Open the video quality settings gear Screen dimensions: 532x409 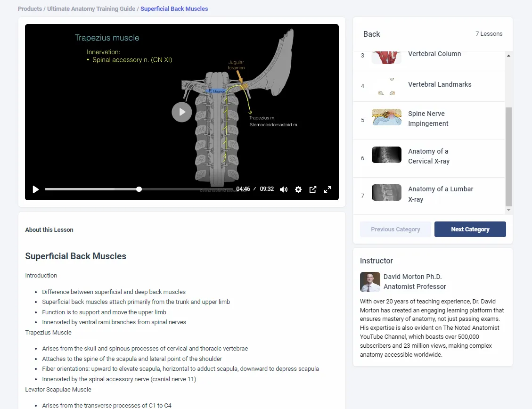tap(298, 189)
